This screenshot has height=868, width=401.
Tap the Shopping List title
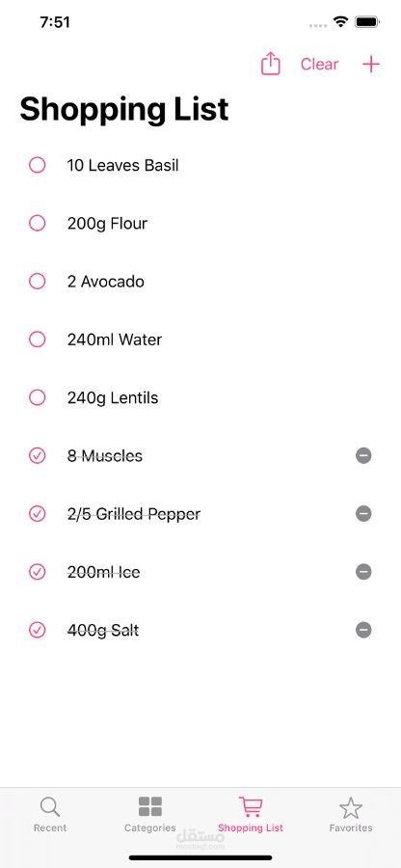pyautogui.click(x=124, y=109)
